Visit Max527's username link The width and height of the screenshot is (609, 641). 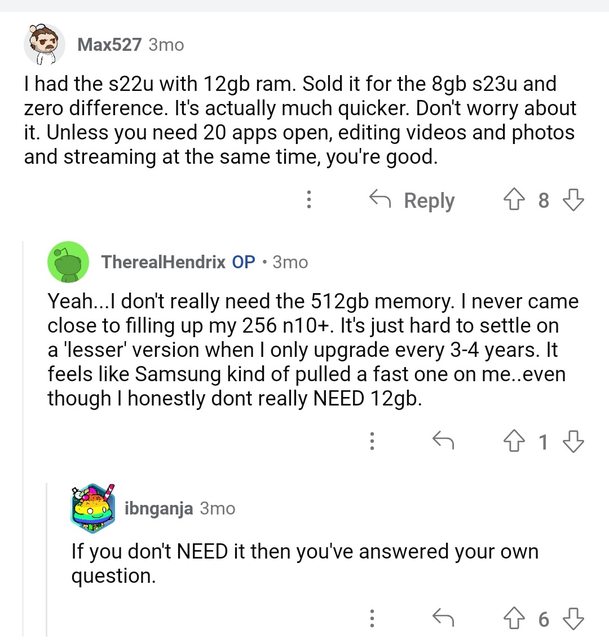[109, 45]
